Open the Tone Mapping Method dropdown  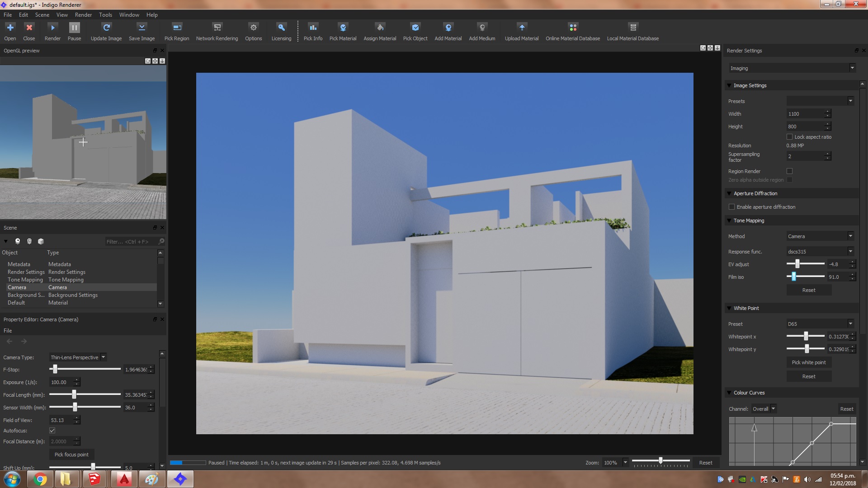[820, 236]
